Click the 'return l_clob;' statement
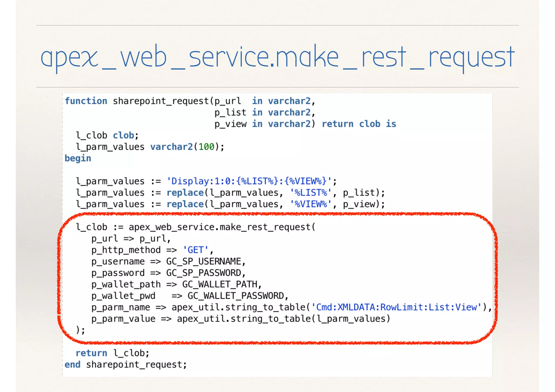 [112, 353]
